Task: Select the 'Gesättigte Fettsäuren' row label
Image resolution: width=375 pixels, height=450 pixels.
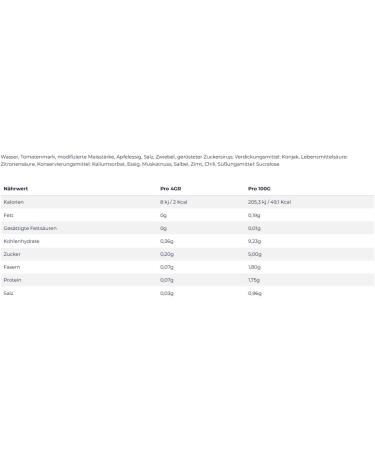Action: 30,228
